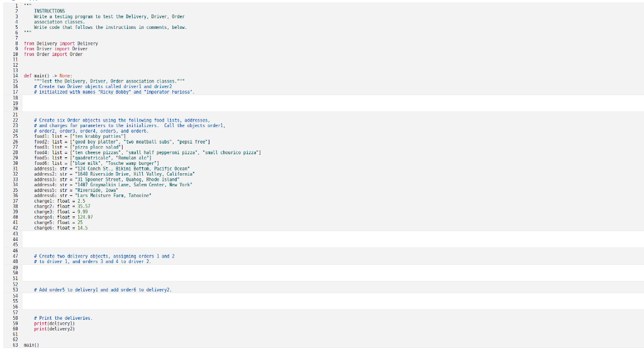The width and height of the screenshot is (644, 350).
Task: Click the address1 line with '124 Conch St.'
Action: pyautogui.click(x=112, y=169)
